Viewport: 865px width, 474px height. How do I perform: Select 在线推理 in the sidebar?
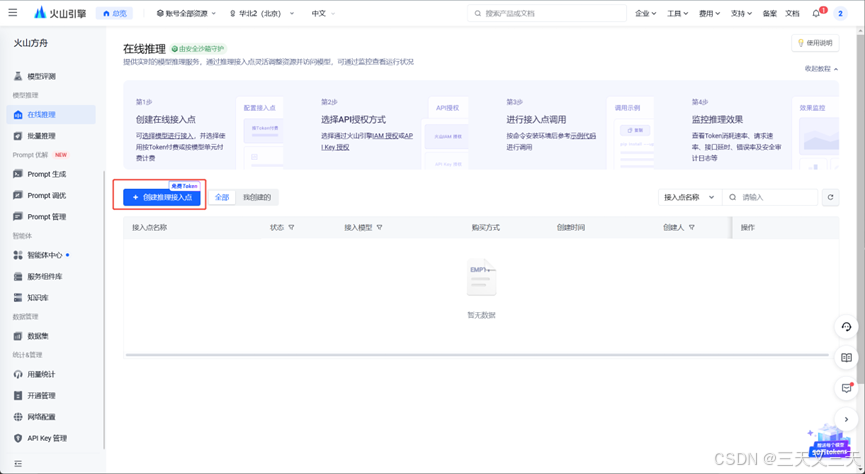pyautogui.click(x=51, y=115)
